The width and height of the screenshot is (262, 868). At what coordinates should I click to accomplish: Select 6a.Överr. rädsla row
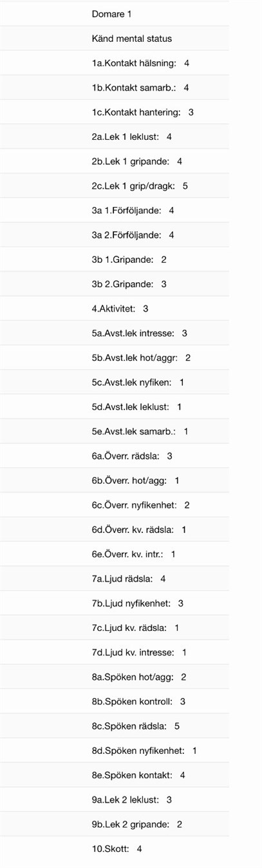(115, 456)
